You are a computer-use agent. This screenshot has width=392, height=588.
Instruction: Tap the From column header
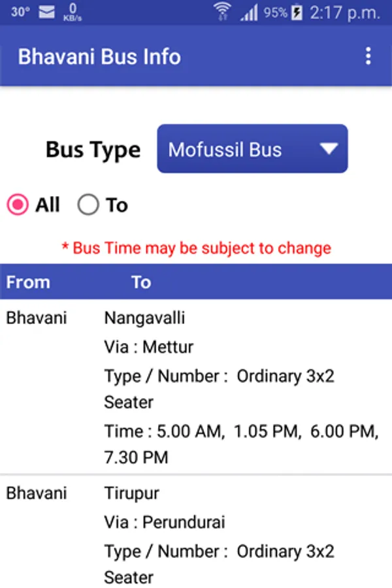click(28, 282)
